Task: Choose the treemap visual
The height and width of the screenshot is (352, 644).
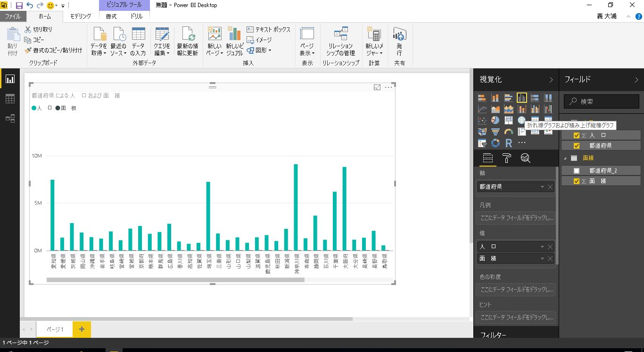Action: tap(508, 120)
